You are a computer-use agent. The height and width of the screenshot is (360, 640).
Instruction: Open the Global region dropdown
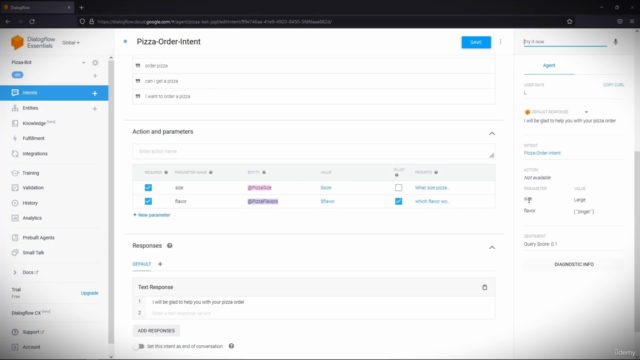(x=71, y=42)
